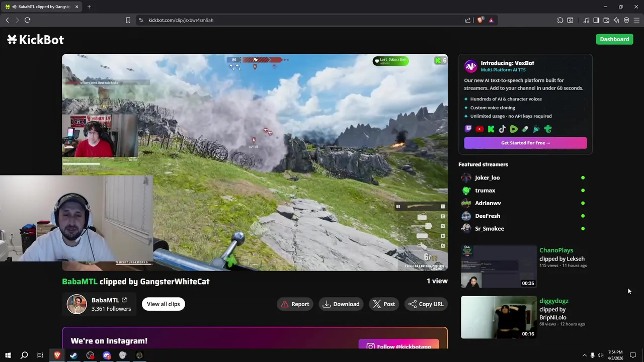Open the diggydogz clip thumbnail

click(499, 317)
